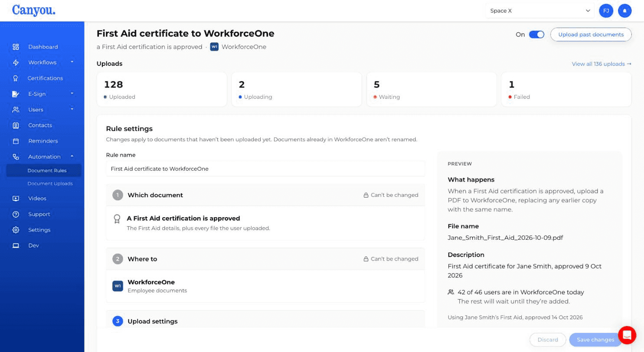Expand the Workflows menu arrow
The width and height of the screenshot is (644, 352).
(72, 62)
